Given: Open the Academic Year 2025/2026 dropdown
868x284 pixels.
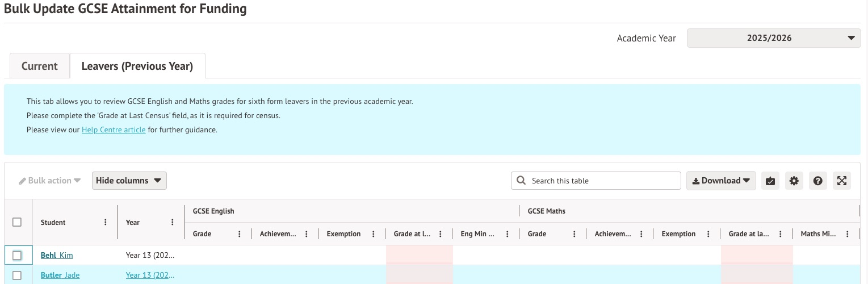Looking at the screenshot, I should click(x=773, y=38).
